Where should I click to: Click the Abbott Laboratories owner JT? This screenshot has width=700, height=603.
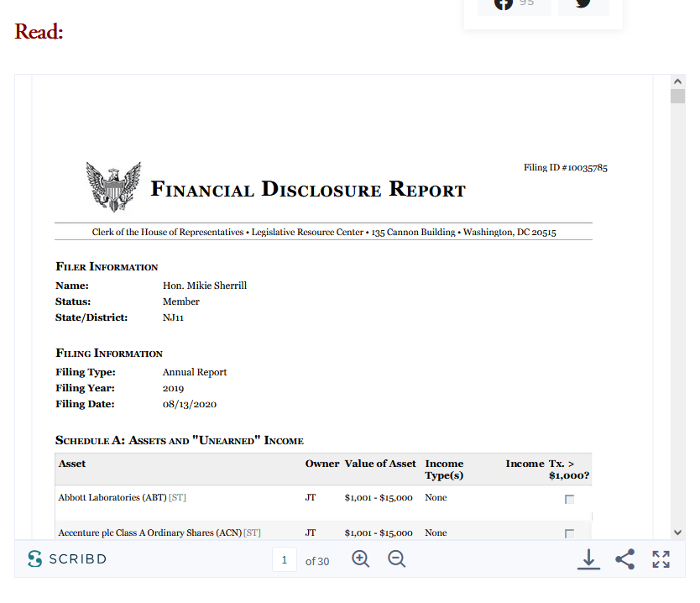(x=311, y=497)
